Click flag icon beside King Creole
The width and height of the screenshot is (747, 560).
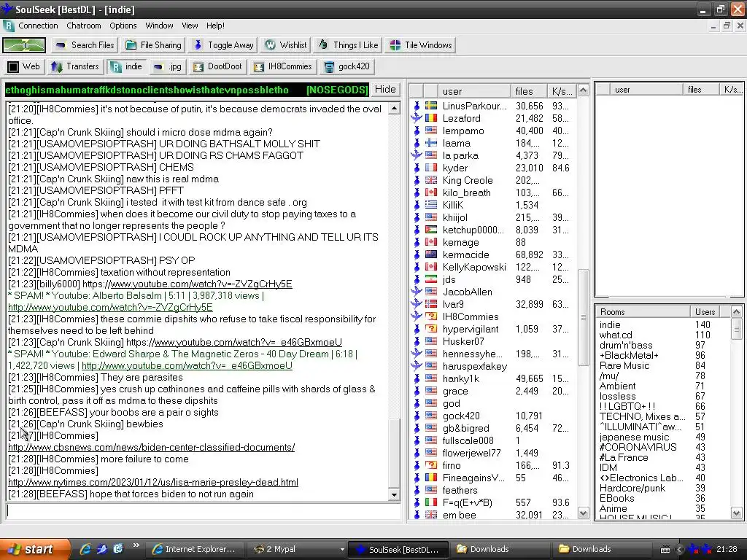click(x=431, y=180)
